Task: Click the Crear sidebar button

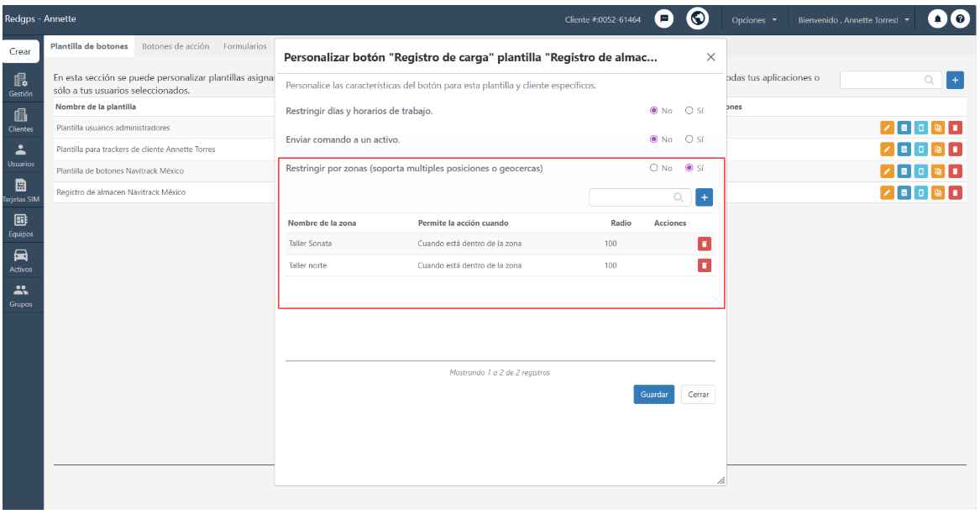Action: [x=20, y=51]
